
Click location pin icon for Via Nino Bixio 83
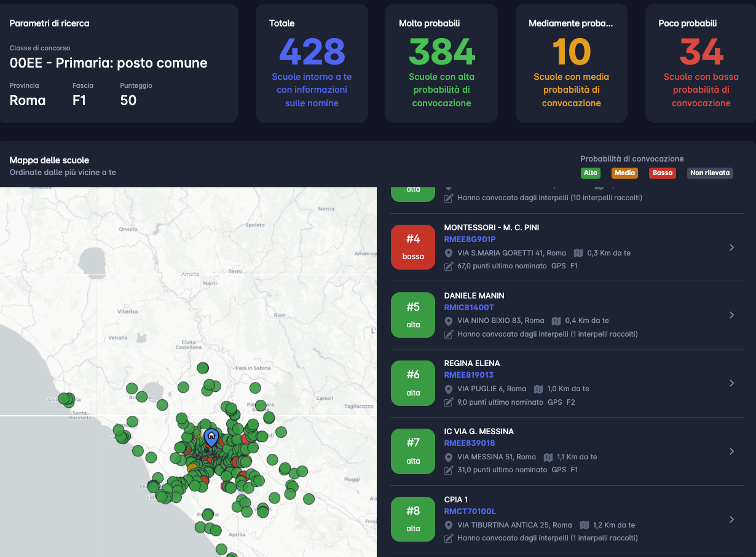point(449,321)
